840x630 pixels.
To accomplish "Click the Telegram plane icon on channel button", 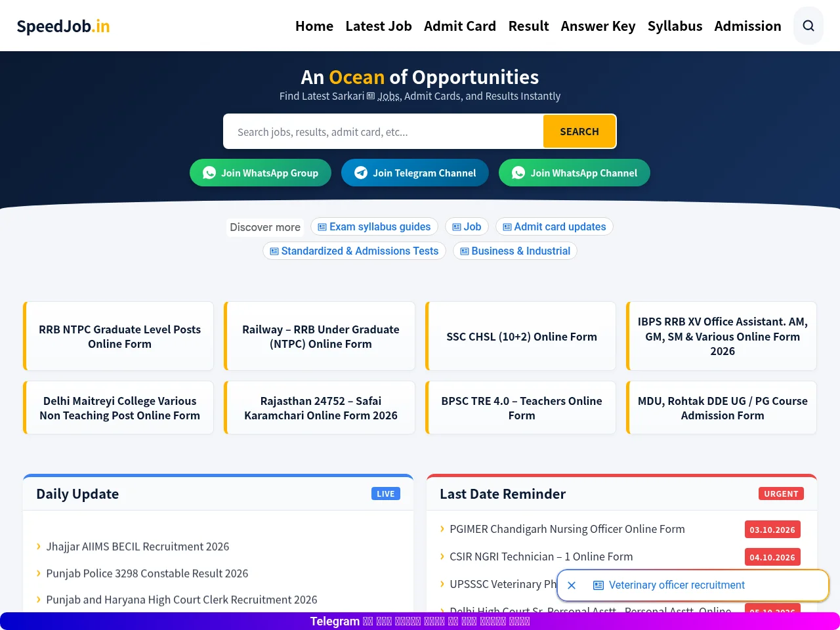I will pyautogui.click(x=361, y=173).
